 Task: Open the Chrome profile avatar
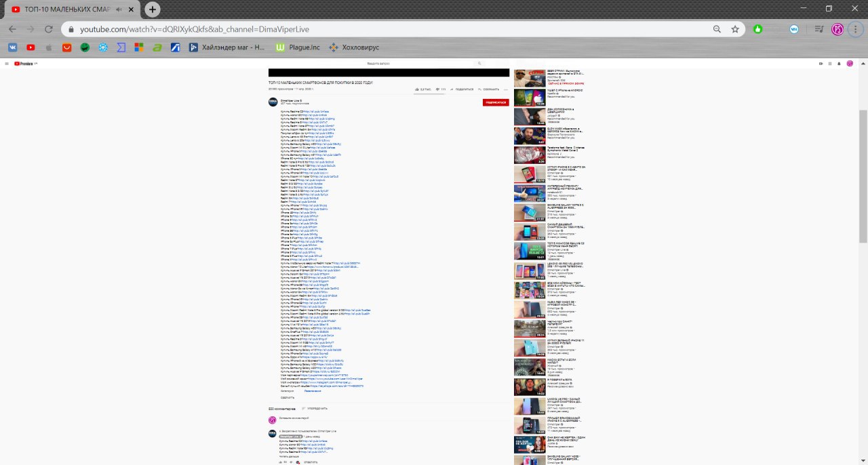pyautogui.click(x=837, y=29)
